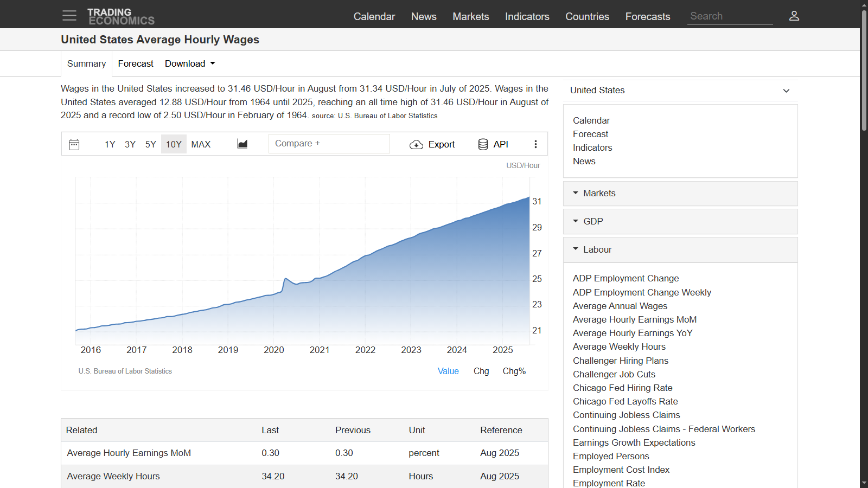This screenshot has width=868, height=488.
Task: Open Continuing Jobless Claims - Federal Workers link
Action: tap(664, 429)
